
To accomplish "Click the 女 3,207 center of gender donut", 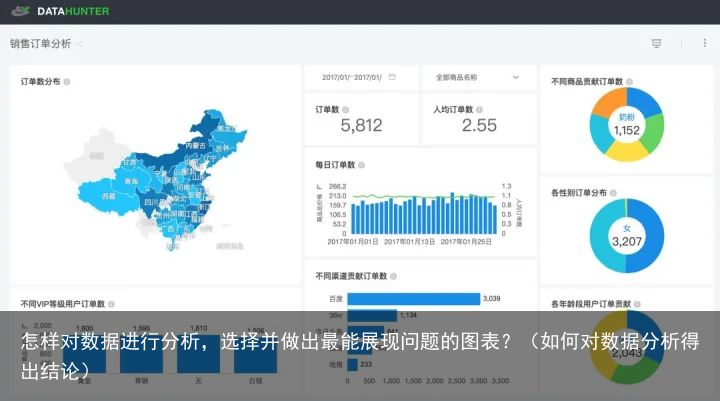I will pyautogui.click(x=627, y=236).
